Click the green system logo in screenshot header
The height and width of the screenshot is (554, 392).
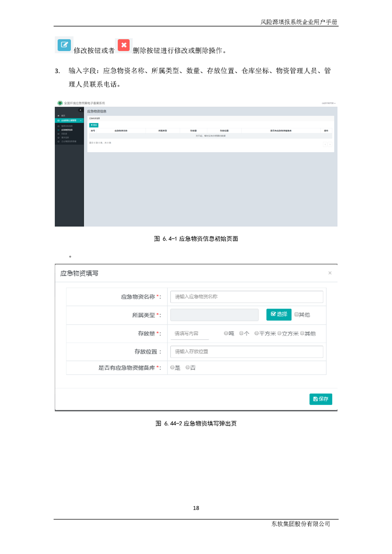point(60,103)
